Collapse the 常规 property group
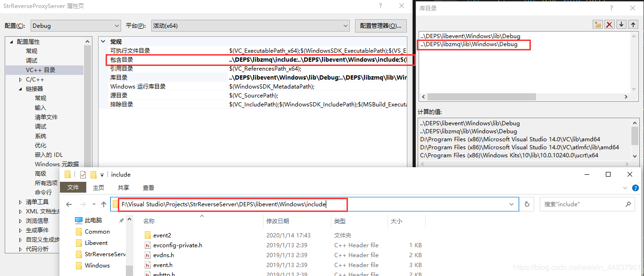Viewport: 644px width, 276px height. click(x=104, y=42)
